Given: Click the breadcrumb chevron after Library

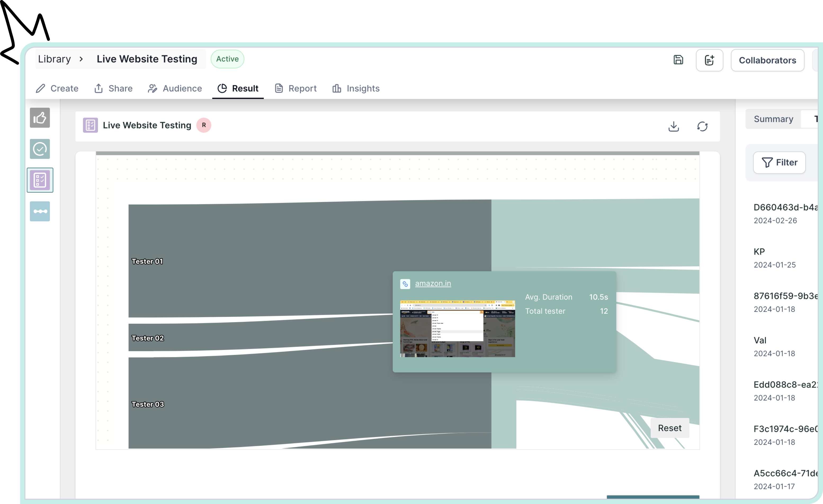Looking at the screenshot, I should (x=81, y=59).
